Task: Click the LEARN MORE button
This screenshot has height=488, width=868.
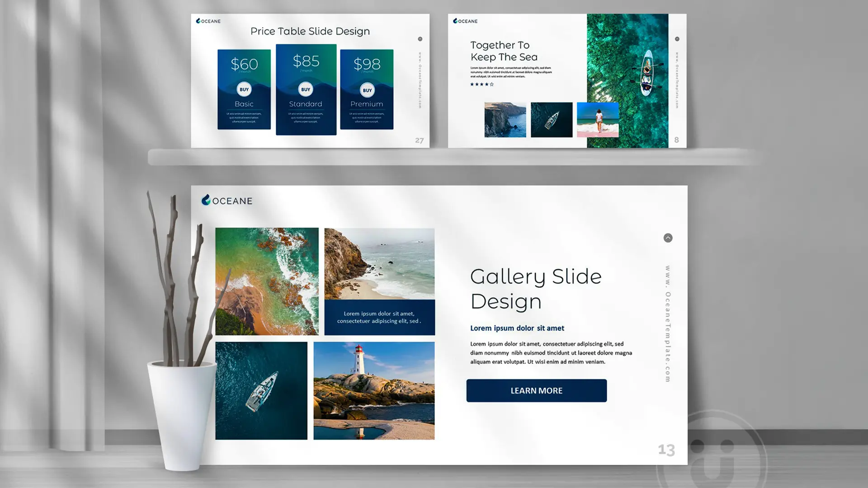Action: point(536,390)
